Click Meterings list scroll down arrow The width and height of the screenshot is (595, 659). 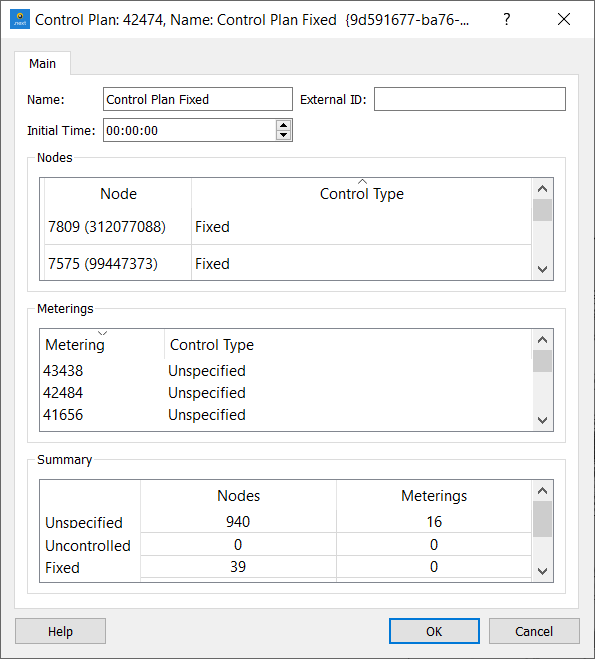(x=542, y=420)
